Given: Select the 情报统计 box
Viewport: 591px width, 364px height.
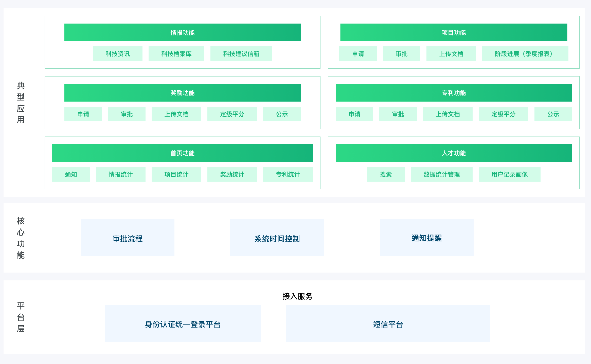Looking at the screenshot, I should coord(120,174).
